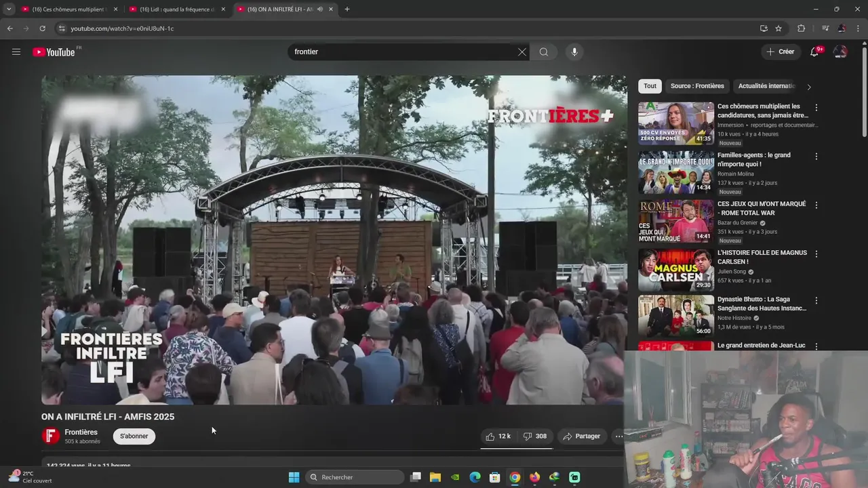View site information icon in address bar
Image resolution: width=868 pixels, height=488 pixels.
click(62, 28)
